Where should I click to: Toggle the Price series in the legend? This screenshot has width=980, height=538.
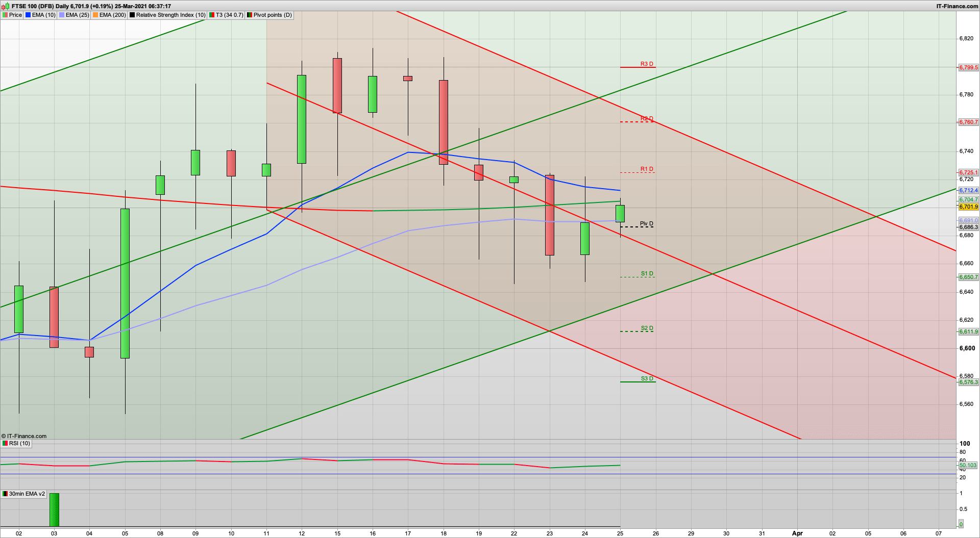click(x=14, y=15)
